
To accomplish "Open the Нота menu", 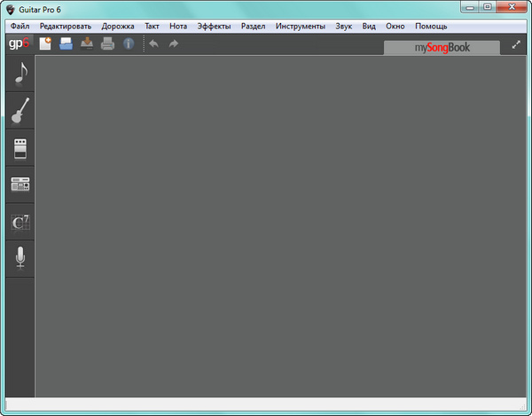I will [178, 26].
